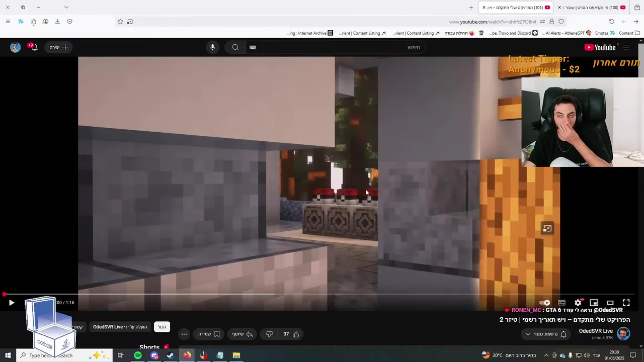Select the הועלה על ידי OdedSVR Live chip
Viewport: 644px width, 362px height.
(120, 327)
